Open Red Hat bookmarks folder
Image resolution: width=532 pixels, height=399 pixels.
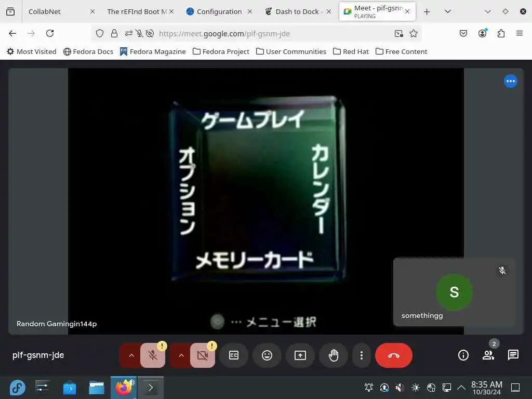point(351,51)
